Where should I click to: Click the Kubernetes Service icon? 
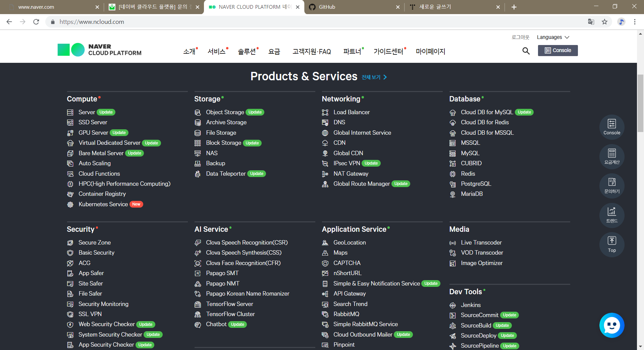tap(70, 204)
